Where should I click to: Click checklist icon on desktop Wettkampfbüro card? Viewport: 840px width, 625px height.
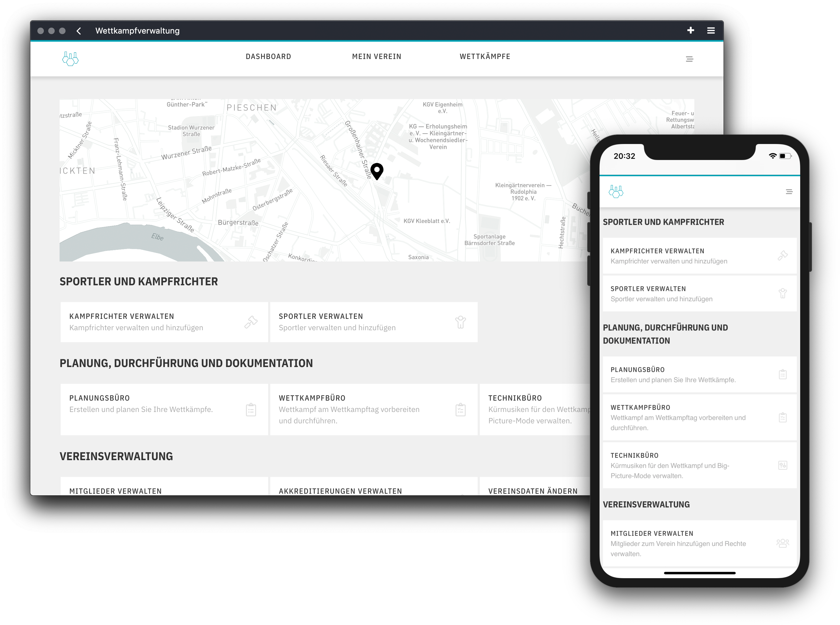point(461,410)
